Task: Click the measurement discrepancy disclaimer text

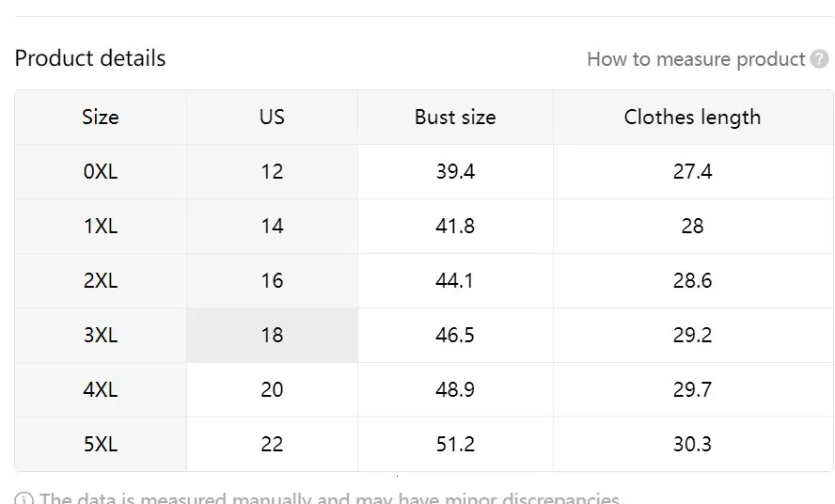Action: click(330, 498)
